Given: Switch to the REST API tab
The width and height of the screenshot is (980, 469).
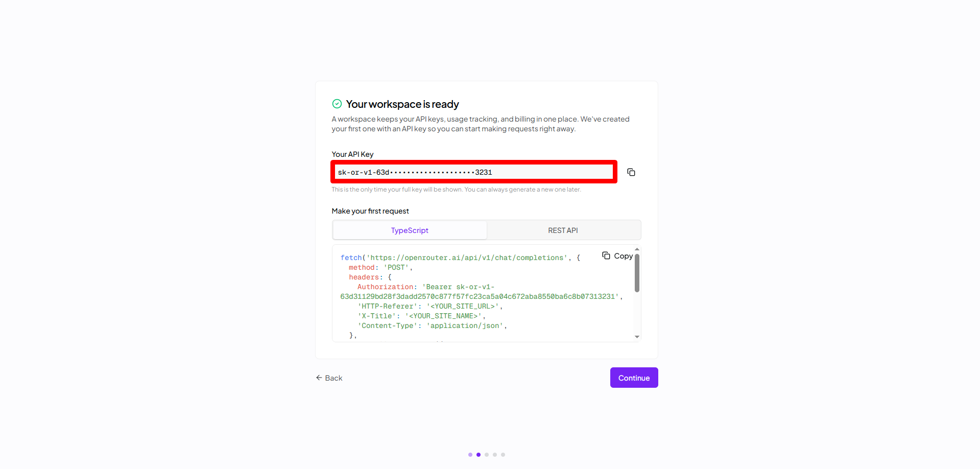Looking at the screenshot, I should pos(563,230).
